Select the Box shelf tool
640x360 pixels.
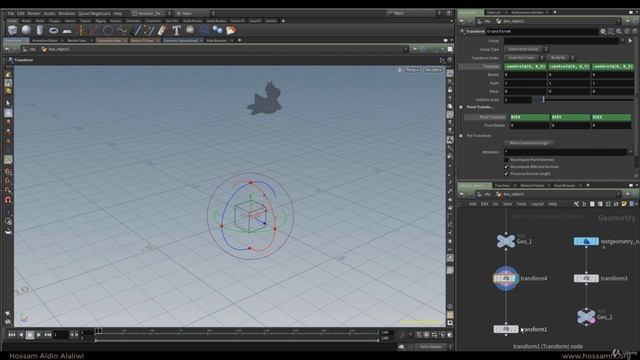13,30
